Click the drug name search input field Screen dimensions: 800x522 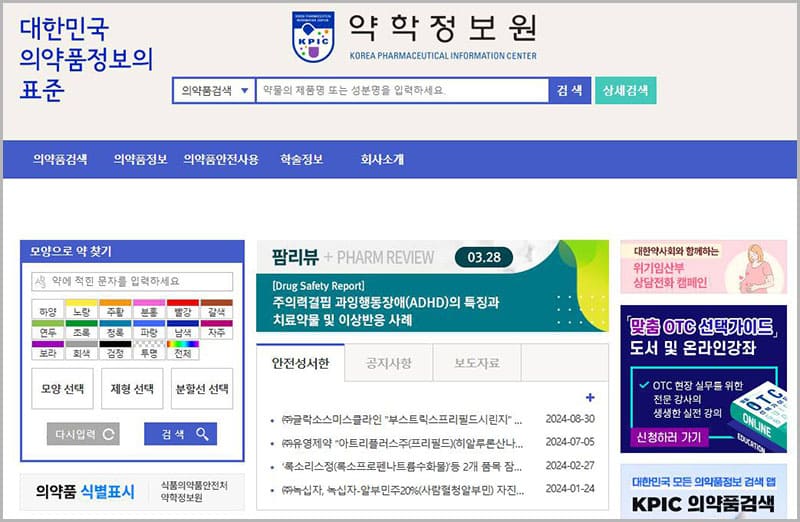tap(402, 91)
